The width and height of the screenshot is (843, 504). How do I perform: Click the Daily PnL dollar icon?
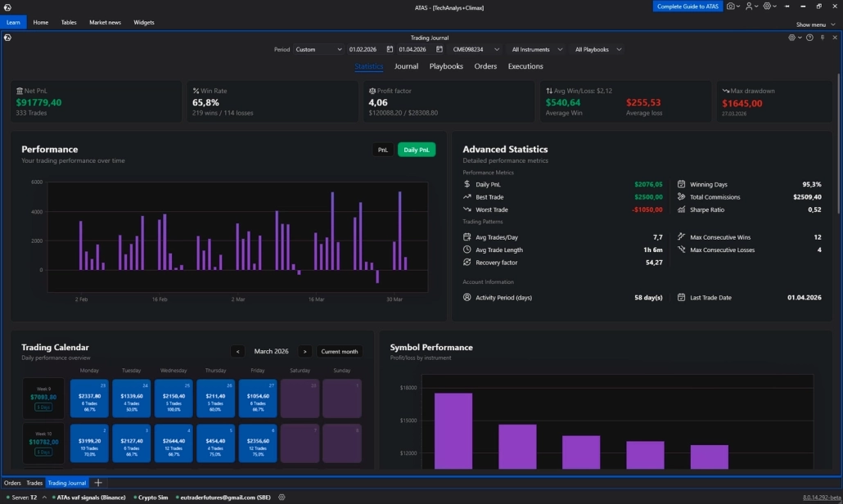click(x=467, y=184)
